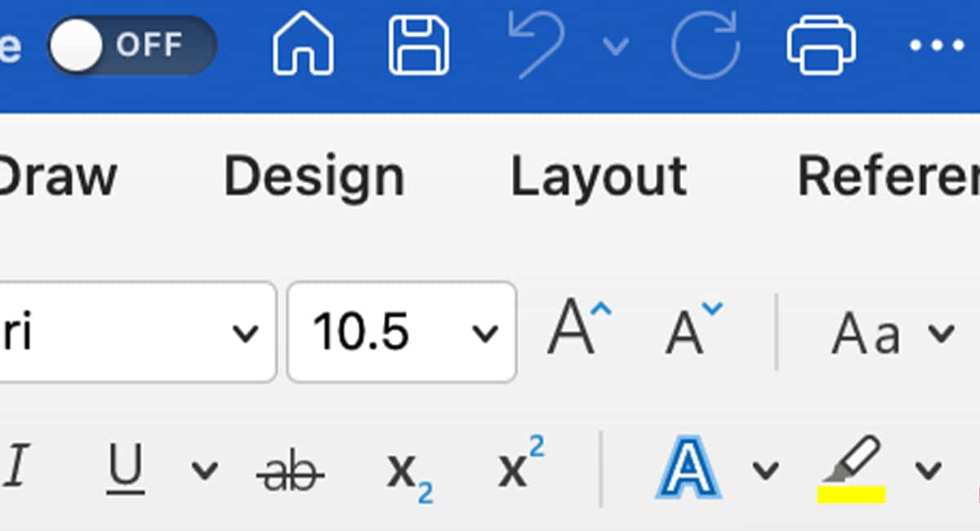
Task: Switch to the Design tab
Action: click(314, 174)
